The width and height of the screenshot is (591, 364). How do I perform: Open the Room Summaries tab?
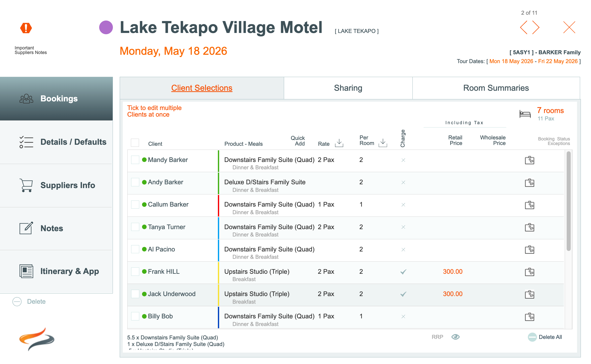pos(496,88)
